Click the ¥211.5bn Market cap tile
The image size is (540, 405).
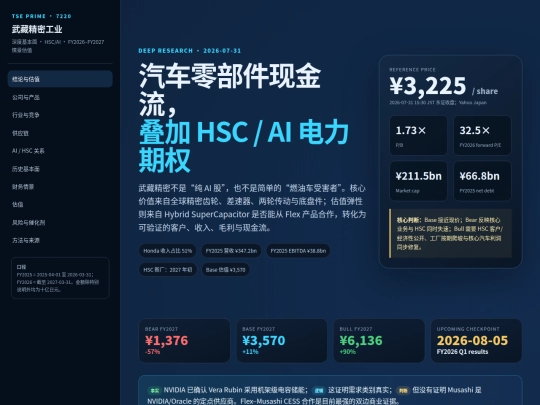pos(418,181)
